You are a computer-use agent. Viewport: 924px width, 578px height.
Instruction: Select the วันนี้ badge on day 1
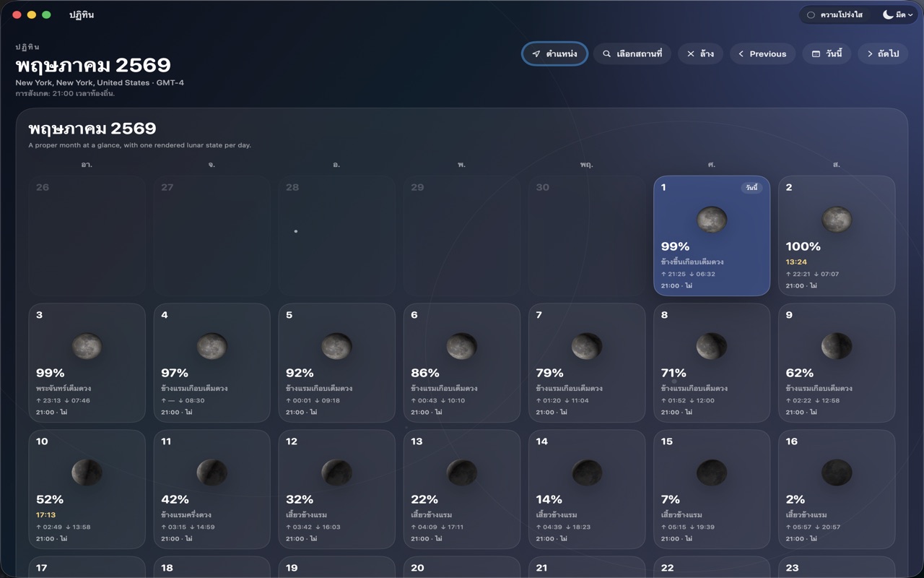(751, 188)
